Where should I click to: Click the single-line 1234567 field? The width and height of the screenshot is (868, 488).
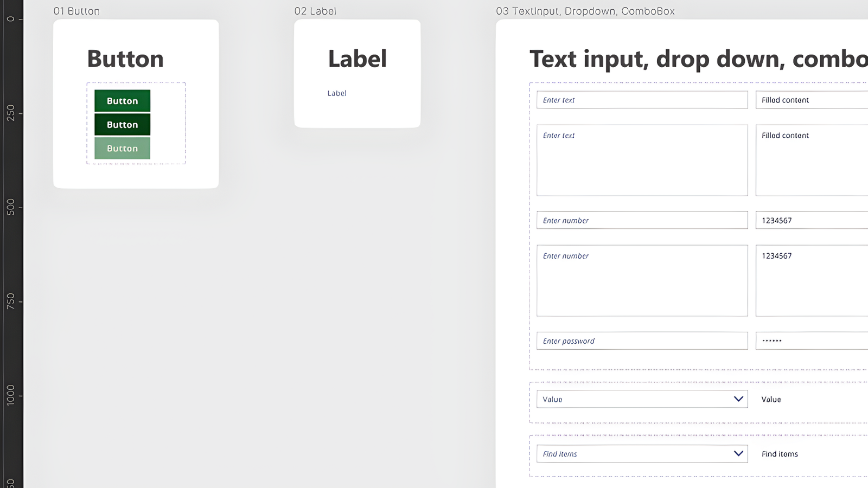812,220
